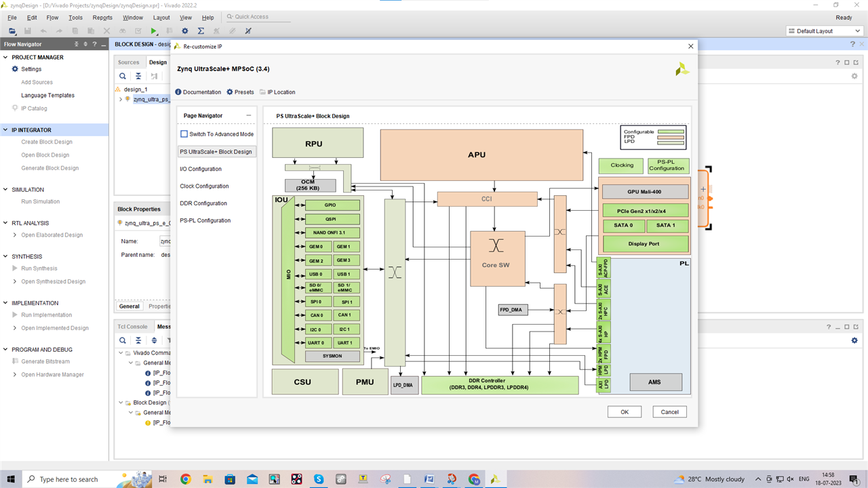Open the Flow menu
The height and width of the screenshot is (488, 868).
click(52, 18)
